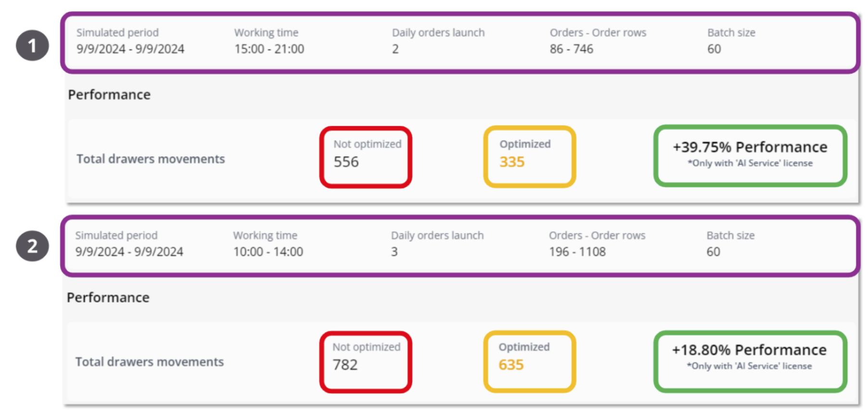Select the Optimized 635 box
The image size is (868, 416).
tap(530, 361)
